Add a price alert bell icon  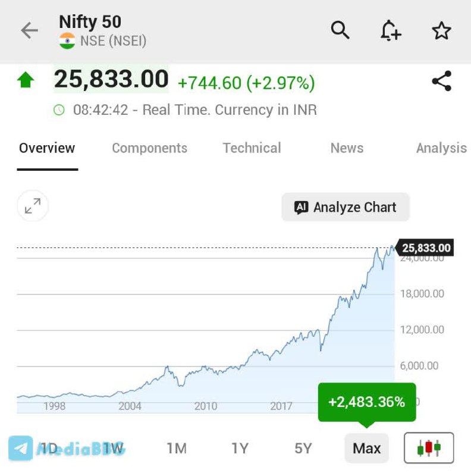[x=390, y=30]
